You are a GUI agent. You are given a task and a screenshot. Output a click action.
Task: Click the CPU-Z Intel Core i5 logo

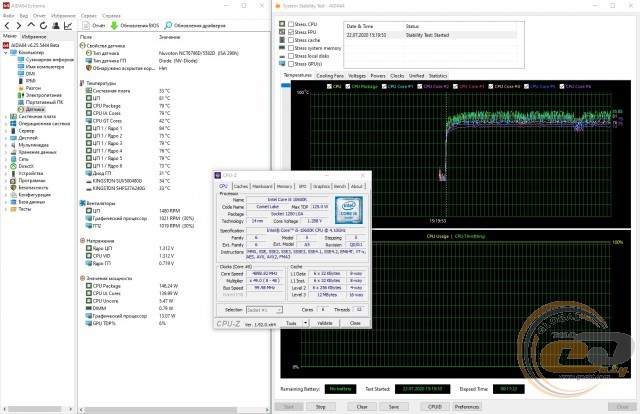[x=349, y=210]
